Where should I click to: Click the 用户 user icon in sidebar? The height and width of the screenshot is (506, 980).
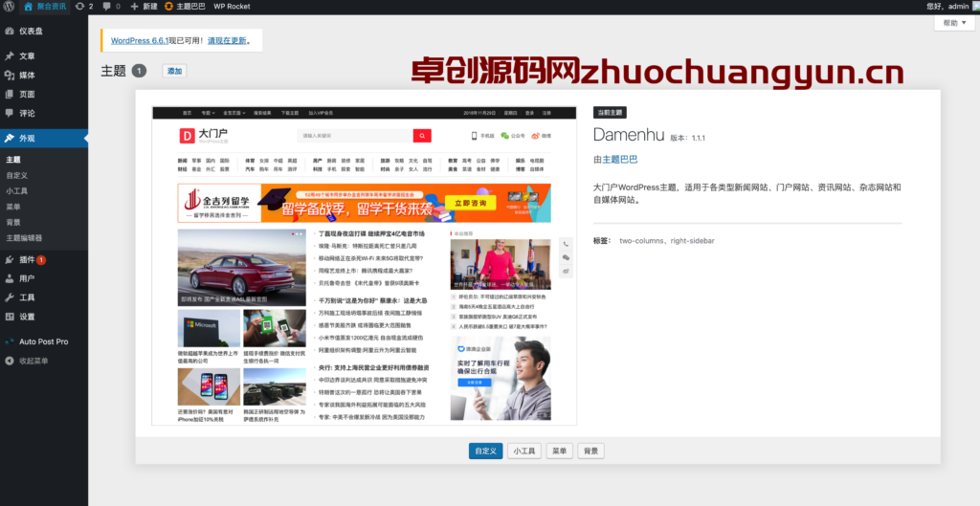[10, 278]
